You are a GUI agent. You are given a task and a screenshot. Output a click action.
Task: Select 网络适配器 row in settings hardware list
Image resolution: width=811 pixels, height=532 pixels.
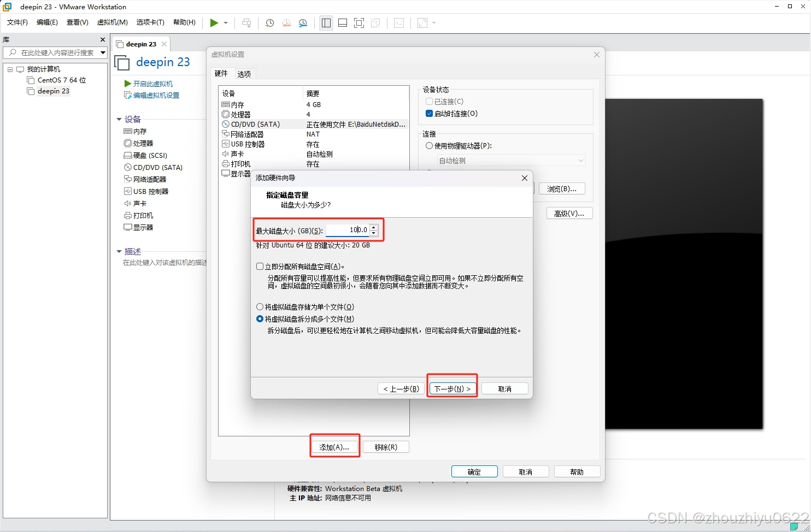[314, 134]
